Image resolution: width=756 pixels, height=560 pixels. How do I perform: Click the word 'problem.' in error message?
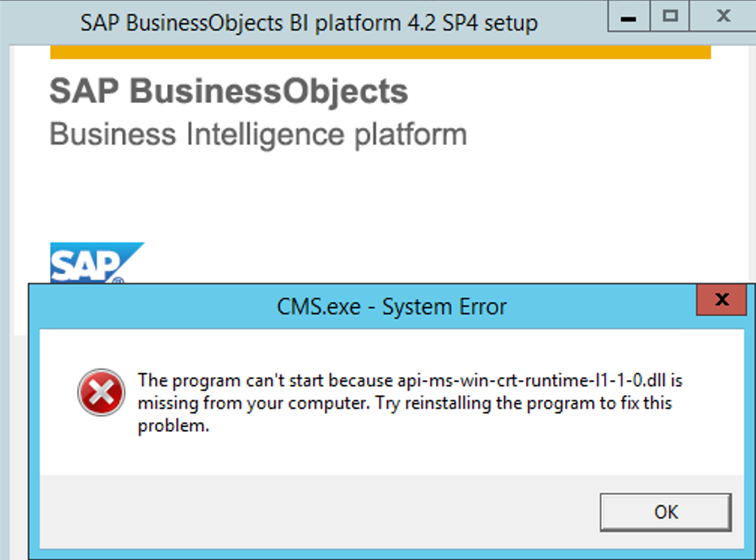[174, 426]
